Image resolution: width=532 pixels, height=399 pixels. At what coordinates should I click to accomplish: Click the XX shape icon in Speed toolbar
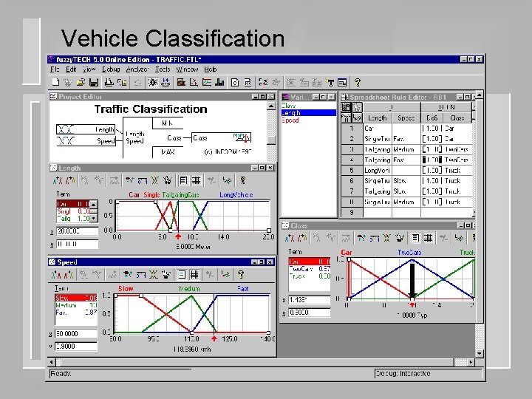pyautogui.click(x=154, y=274)
